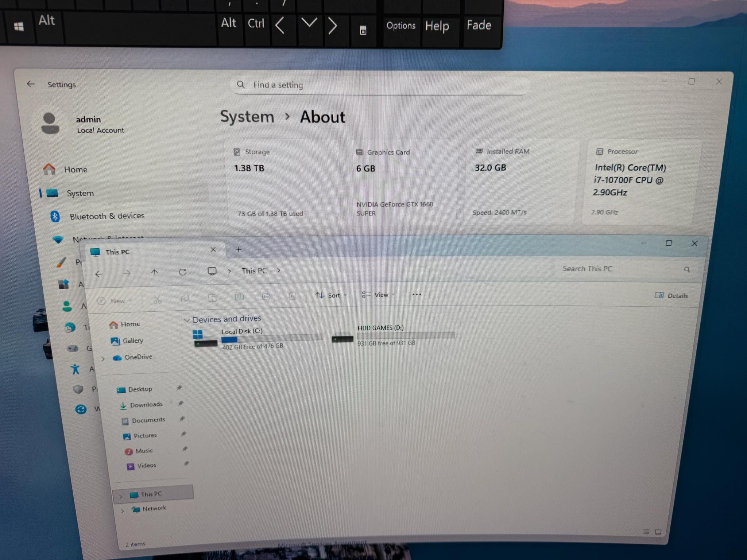This screenshot has height=560, width=747.
Task: Refresh the This PC view
Action: [183, 272]
